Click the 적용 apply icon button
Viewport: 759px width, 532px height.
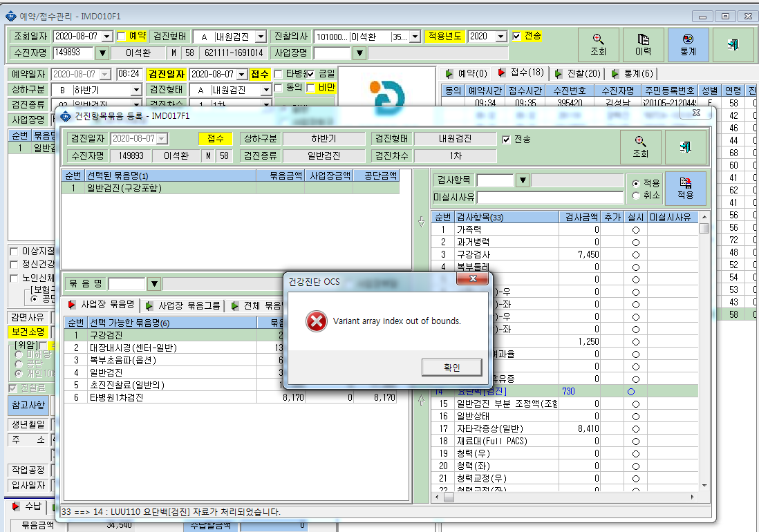(x=686, y=189)
